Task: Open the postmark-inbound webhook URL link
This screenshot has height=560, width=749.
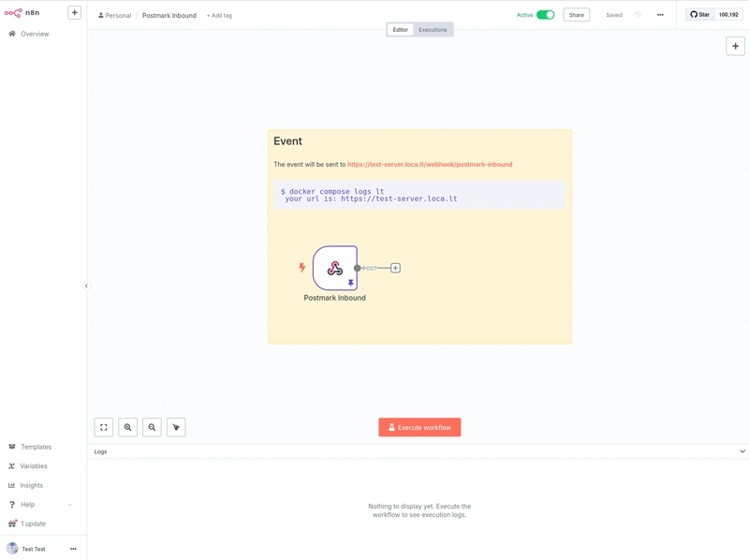Action: pos(430,165)
